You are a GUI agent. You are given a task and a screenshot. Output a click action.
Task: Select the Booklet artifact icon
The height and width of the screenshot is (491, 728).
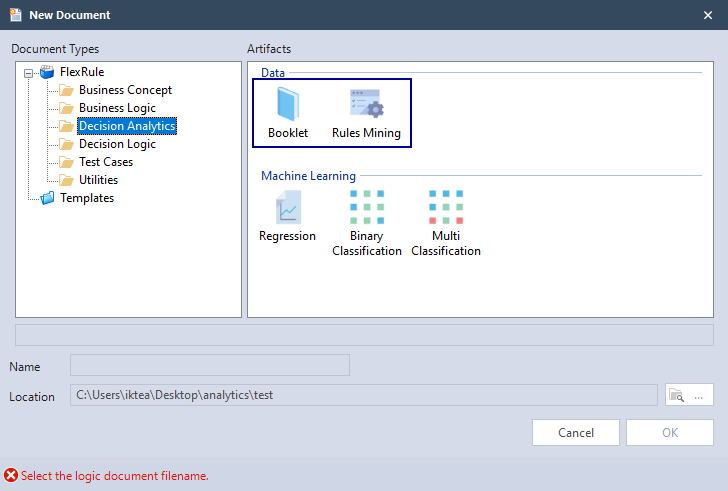288,104
